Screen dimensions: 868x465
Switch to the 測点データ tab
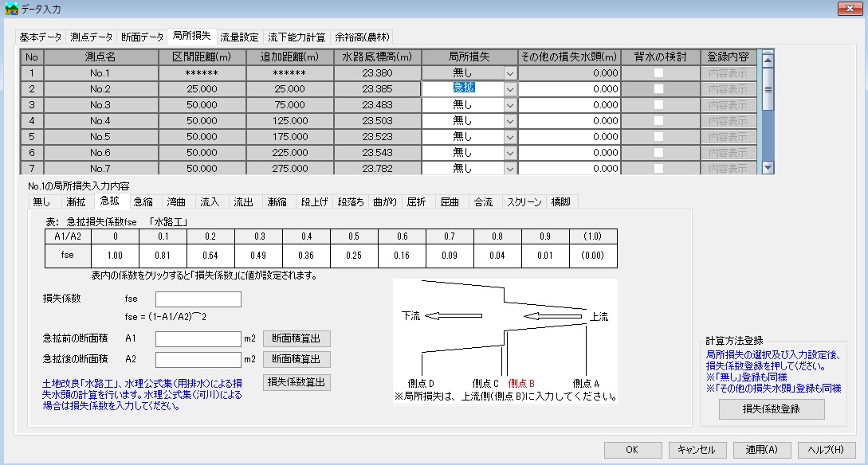[92, 37]
